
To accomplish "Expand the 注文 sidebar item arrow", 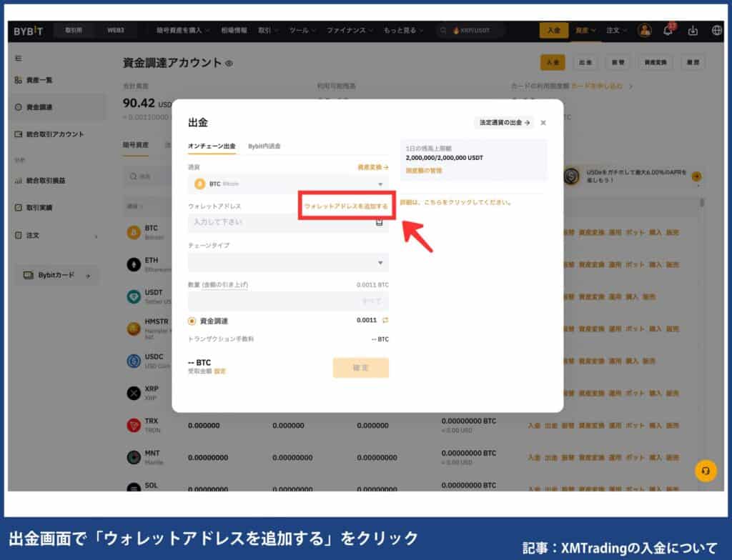I will (x=97, y=236).
